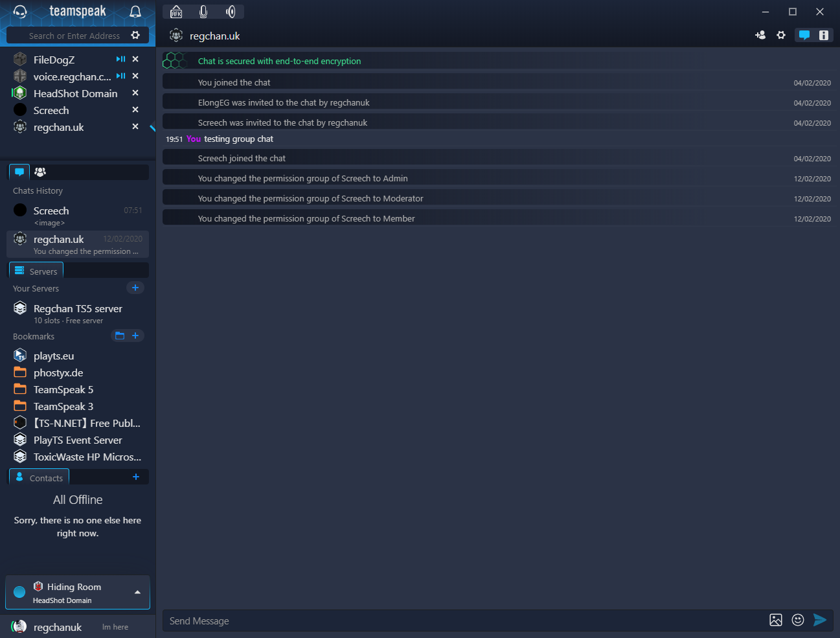Image resolution: width=840 pixels, height=638 pixels.
Task: Add a bookmark using the Bookmarks plus
Action: click(x=135, y=336)
